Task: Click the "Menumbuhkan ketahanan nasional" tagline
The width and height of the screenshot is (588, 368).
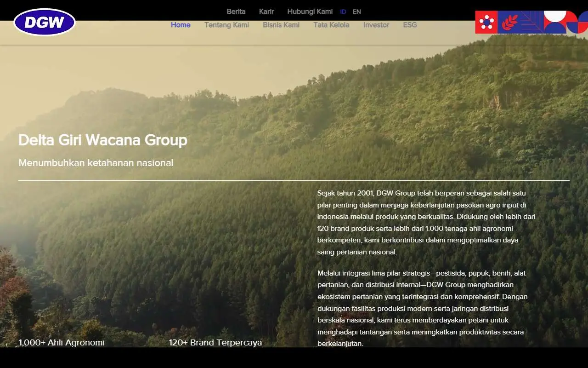Action: 96,163
